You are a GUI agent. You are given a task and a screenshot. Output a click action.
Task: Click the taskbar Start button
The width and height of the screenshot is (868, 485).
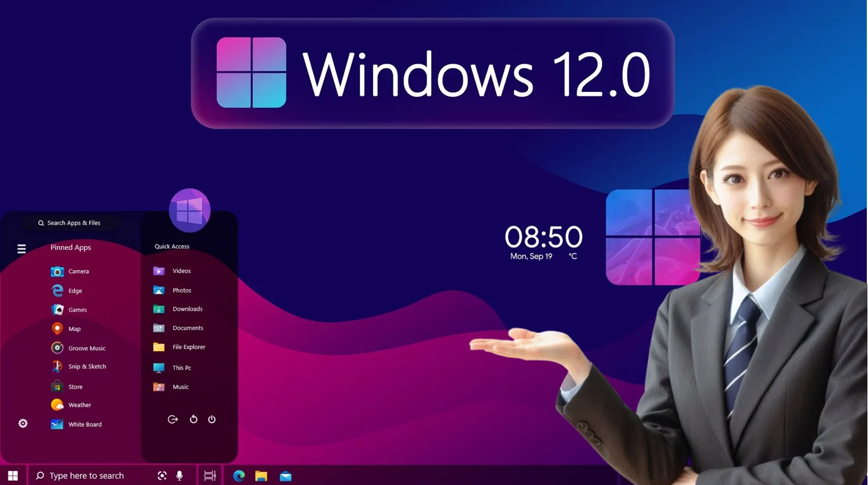(x=13, y=476)
